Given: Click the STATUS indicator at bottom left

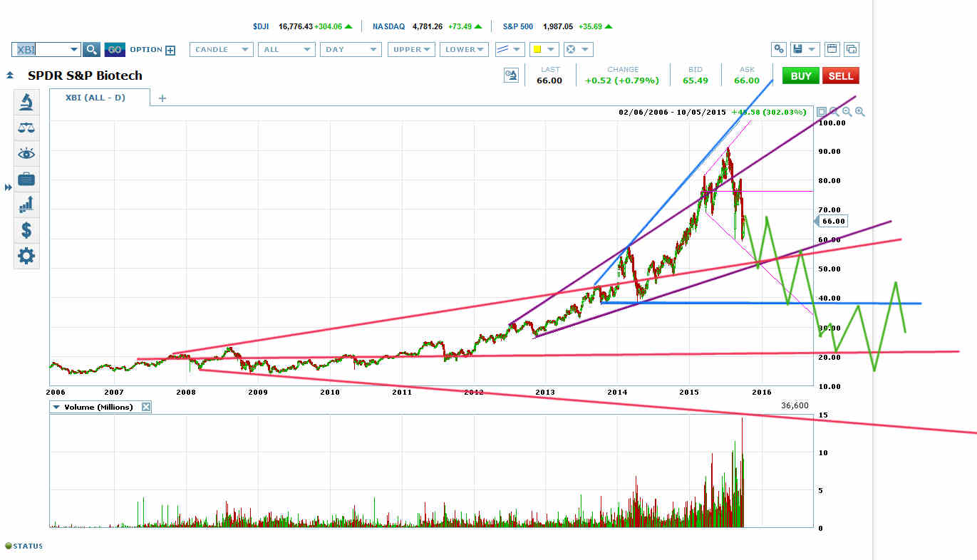Looking at the screenshot, I should point(24,546).
